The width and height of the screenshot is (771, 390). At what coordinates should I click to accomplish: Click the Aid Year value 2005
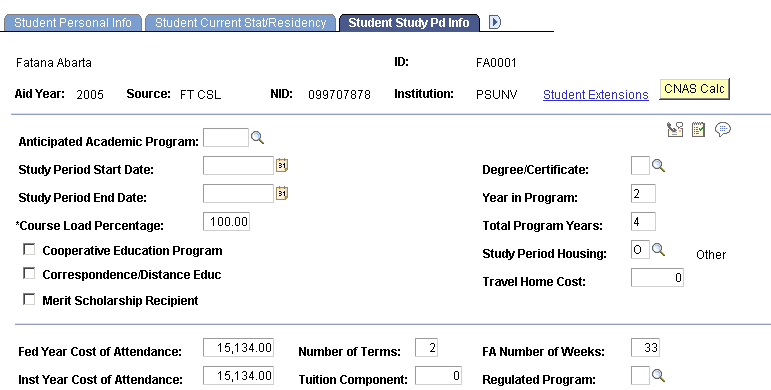[x=90, y=94]
